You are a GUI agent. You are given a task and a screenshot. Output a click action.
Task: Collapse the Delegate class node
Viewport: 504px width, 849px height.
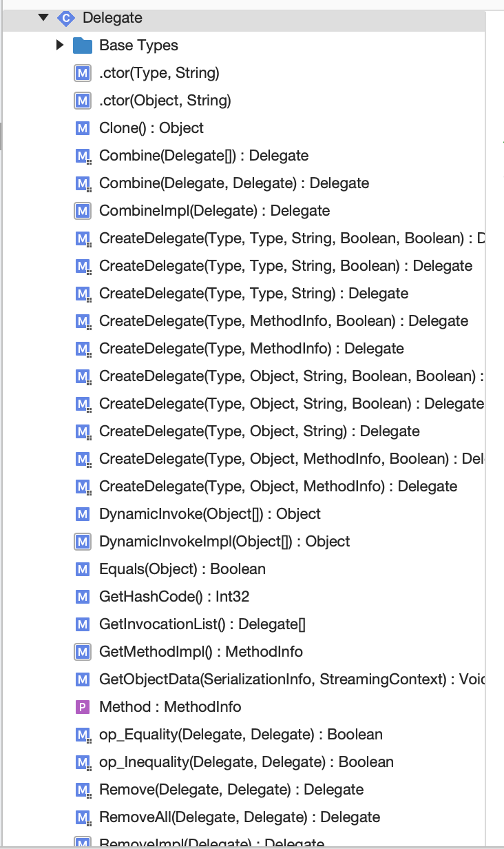(44, 17)
